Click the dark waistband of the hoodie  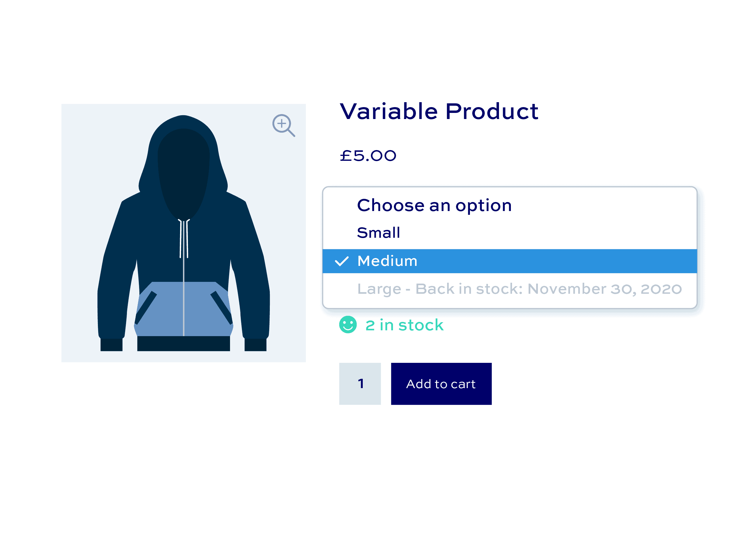pos(183,344)
